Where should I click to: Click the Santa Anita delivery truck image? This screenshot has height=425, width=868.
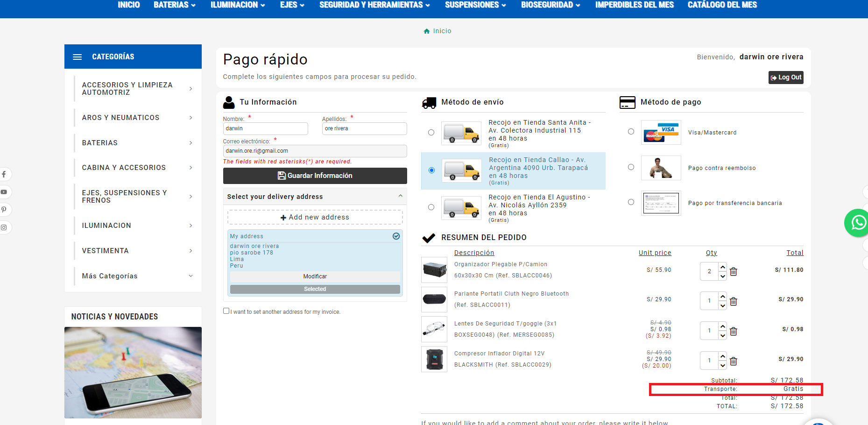click(461, 133)
